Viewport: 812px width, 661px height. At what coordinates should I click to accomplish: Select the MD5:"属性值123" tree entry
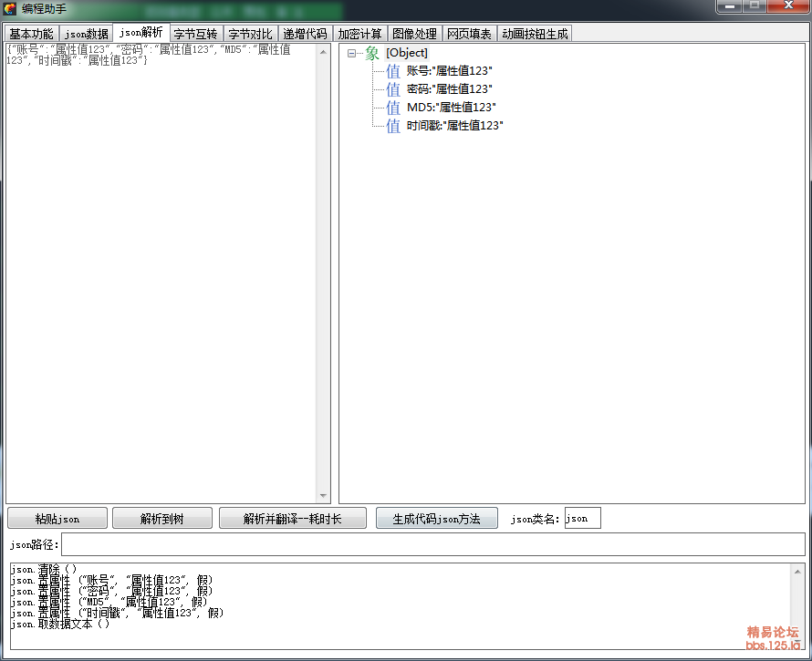point(451,108)
